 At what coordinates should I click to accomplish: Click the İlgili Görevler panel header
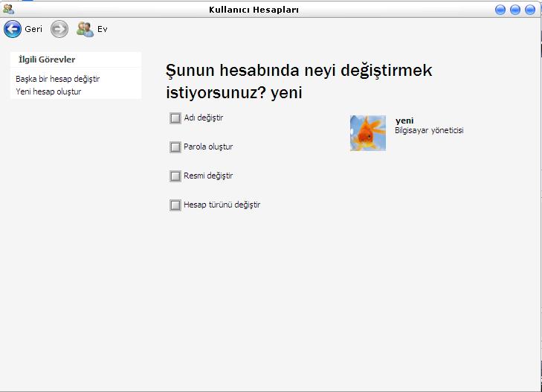47,60
